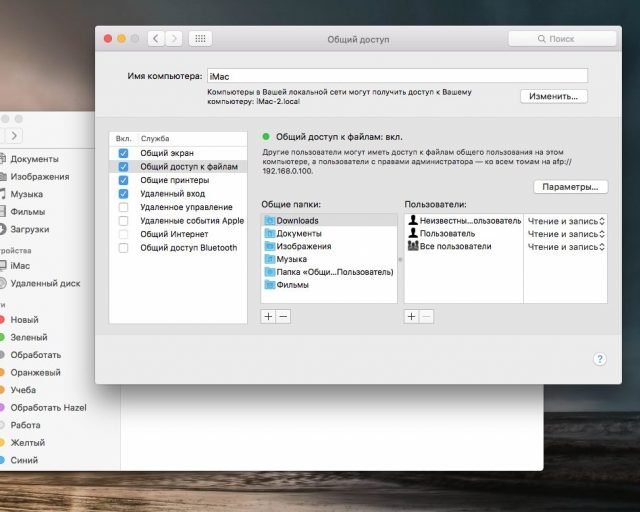Open the Параметры… button
The image size is (640, 512).
(570, 187)
